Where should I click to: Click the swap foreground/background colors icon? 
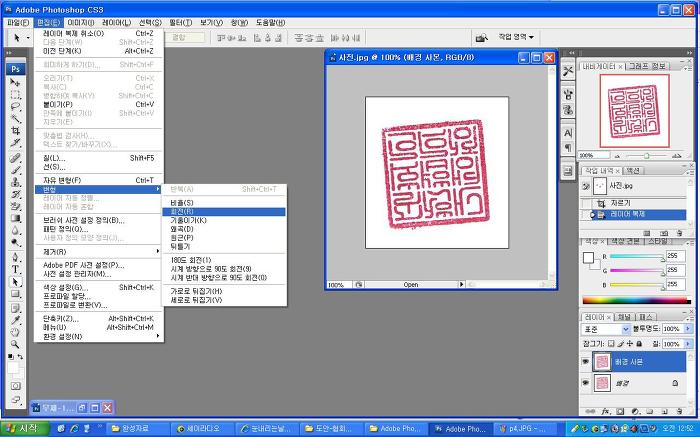(20, 357)
